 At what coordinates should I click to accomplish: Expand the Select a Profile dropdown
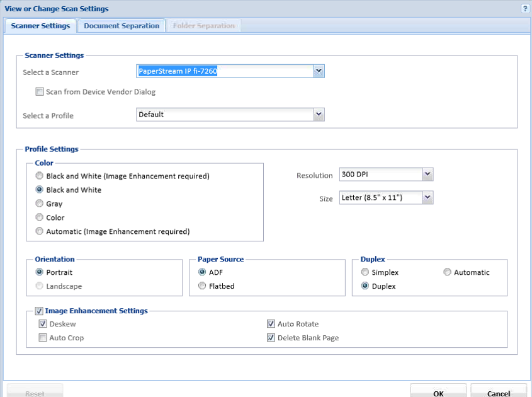pyautogui.click(x=319, y=115)
